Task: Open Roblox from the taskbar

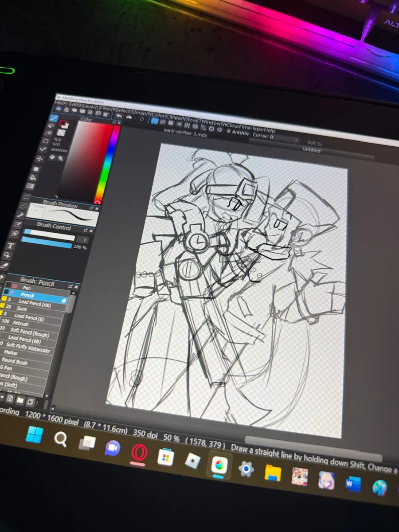Action: point(193,461)
